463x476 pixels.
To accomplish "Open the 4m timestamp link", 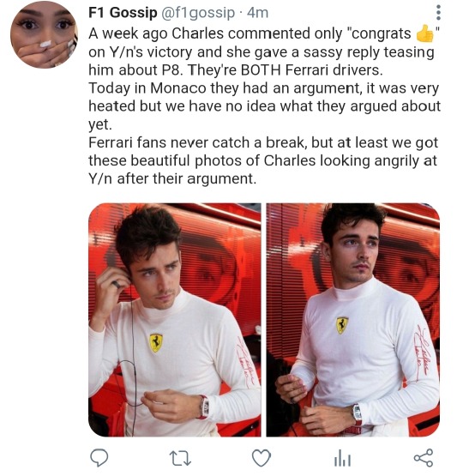I will [257, 13].
